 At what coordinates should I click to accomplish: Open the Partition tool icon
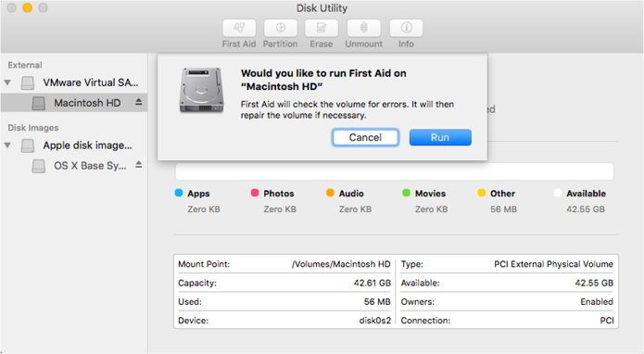(x=281, y=28)
